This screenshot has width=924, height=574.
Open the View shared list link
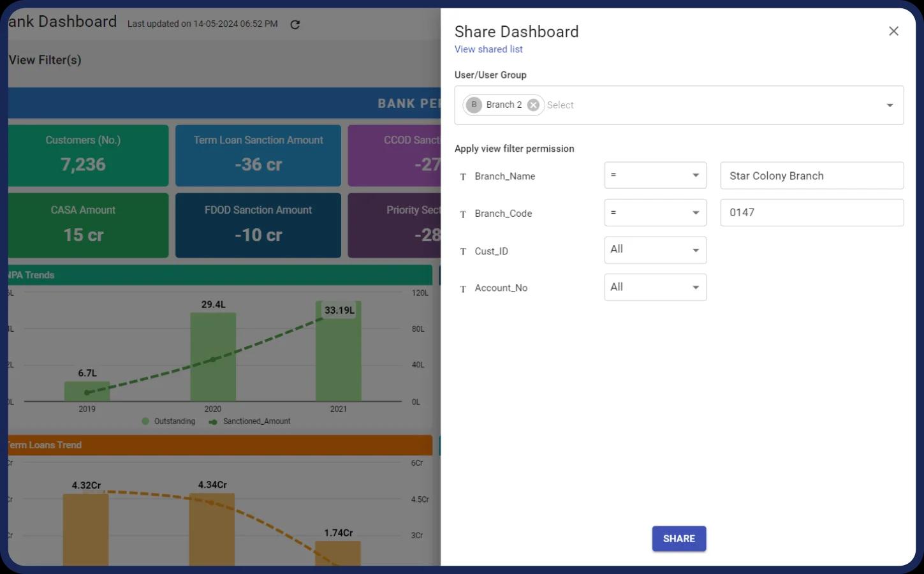488,49
